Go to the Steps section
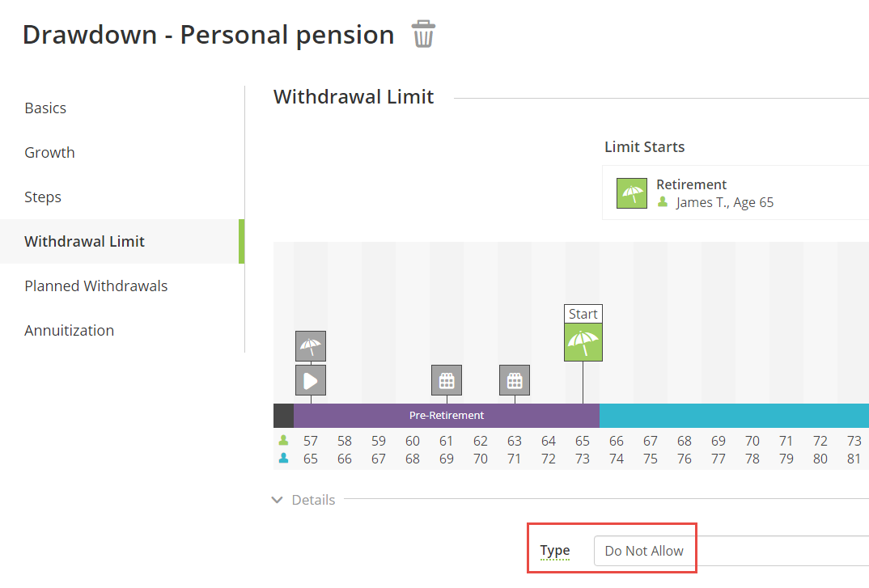This screenshot has height=588, width=869. pyautogui.click(x=43, y=197)
